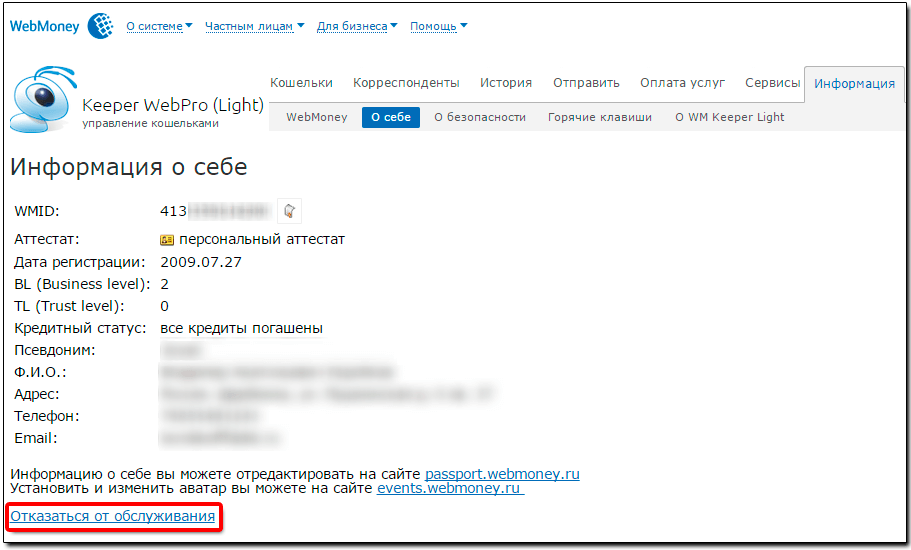Go to the 'История' tab
The height and width of the screenshot is (550, 911).
click(x=505, y=82)
